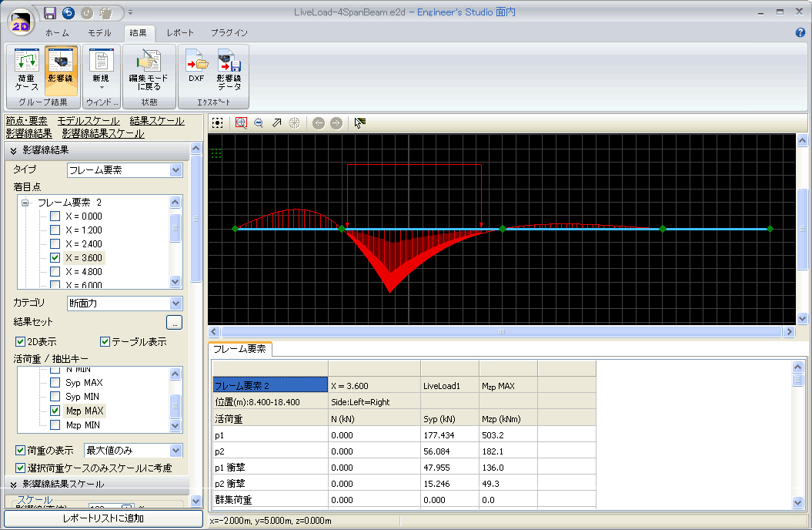Uncheck the Mzp MAX checkbox
The image size is (812, 530).
(x=55, y=411)
